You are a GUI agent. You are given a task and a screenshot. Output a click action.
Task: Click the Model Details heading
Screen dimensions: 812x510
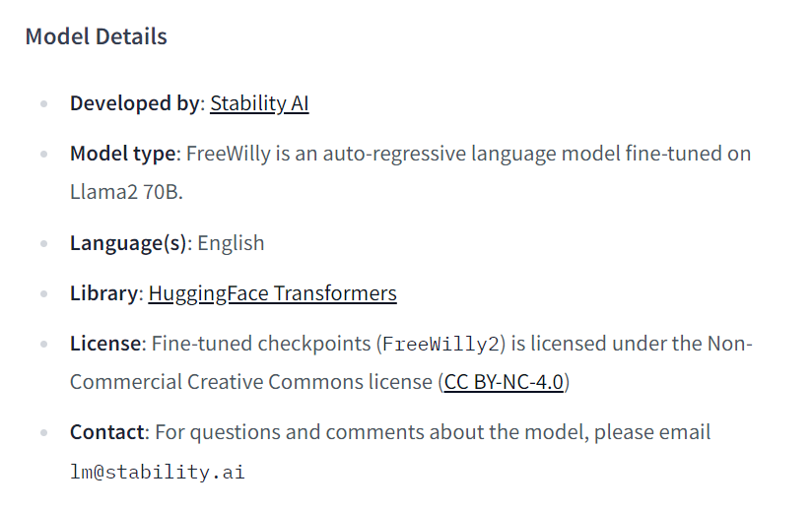[x=97, y=36]
